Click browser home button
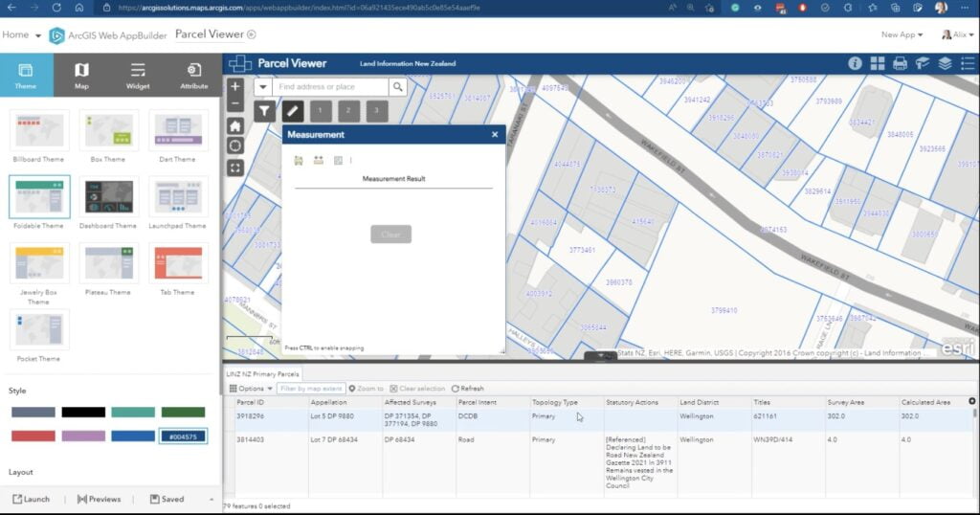980x515 pixels. [78, 8]
